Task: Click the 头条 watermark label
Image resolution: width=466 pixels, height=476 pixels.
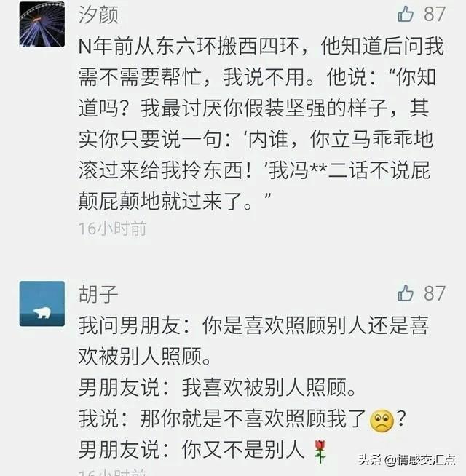Action: coord(370,460)
